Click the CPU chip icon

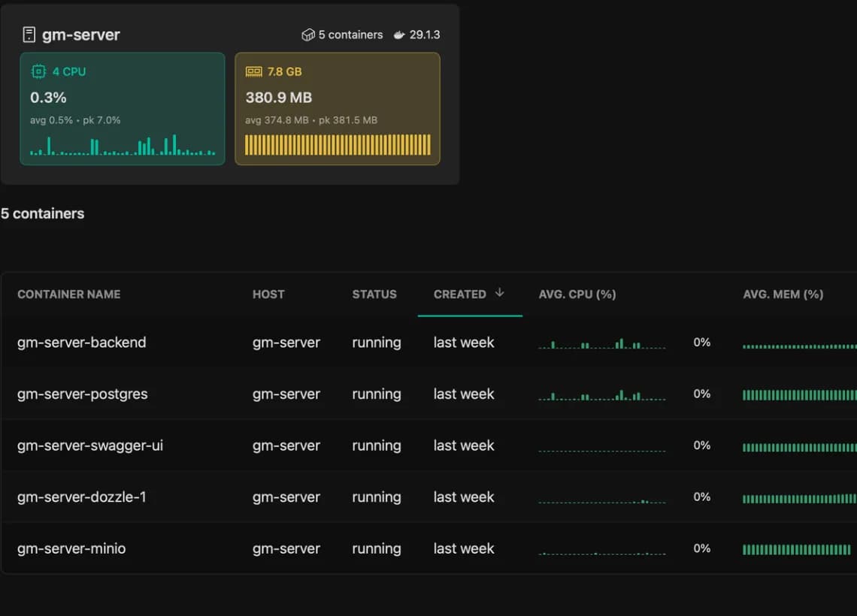pyautogui.click(x=38, y=71)
